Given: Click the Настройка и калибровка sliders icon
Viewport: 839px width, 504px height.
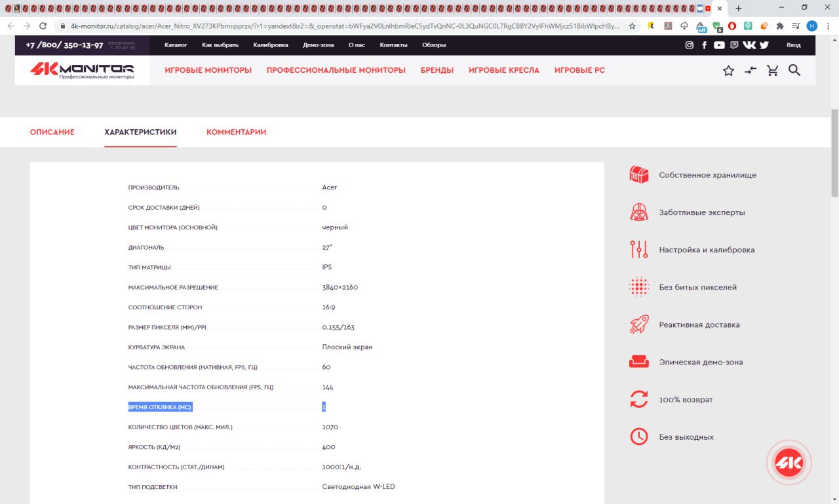Looking at the screenshot, I should pos(638,250).
